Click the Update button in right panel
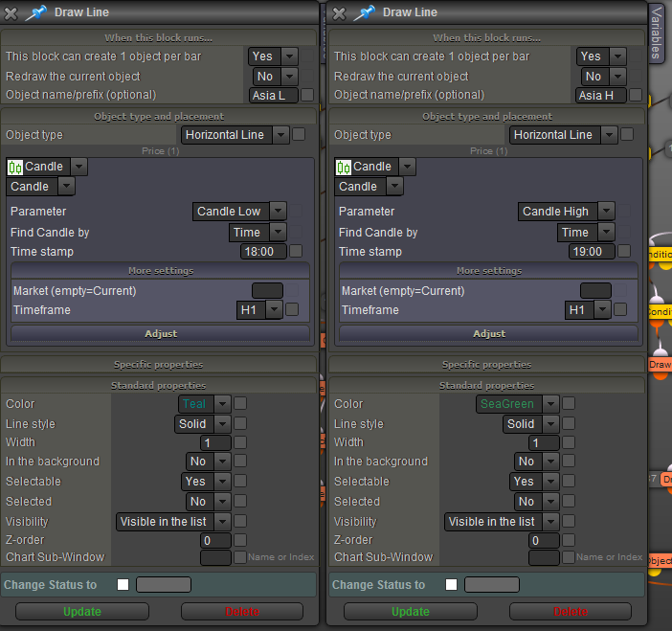 [x=411, y=612]
